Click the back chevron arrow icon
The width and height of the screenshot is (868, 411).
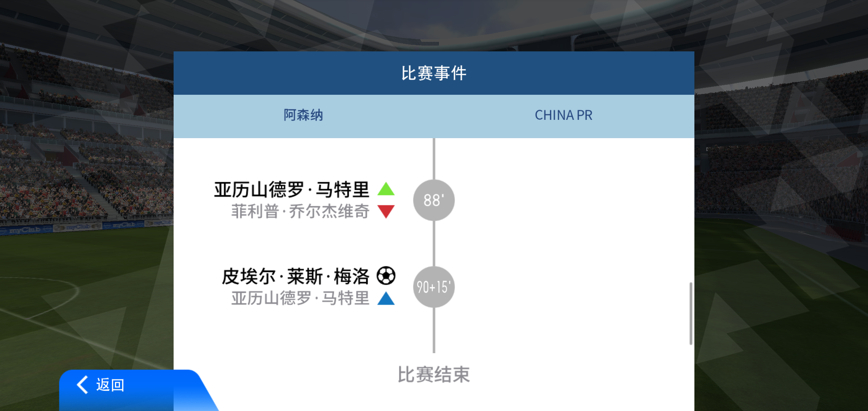(x=83, y=385)
